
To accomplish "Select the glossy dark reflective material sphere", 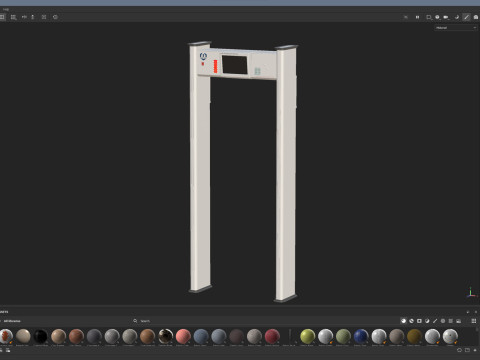I will pos(165,336).
